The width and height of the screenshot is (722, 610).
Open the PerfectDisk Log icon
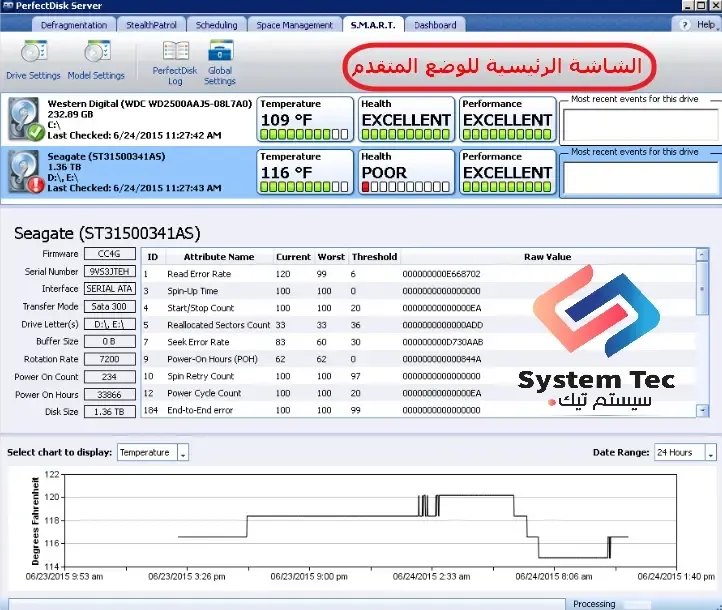[175, 51]
